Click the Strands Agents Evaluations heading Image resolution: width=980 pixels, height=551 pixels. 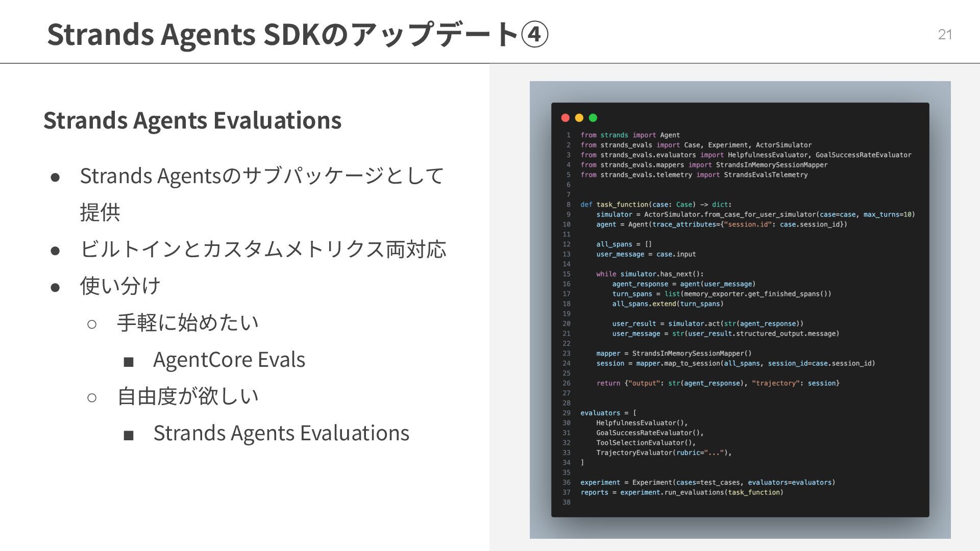pyautogui.click(x=192, y=120)
